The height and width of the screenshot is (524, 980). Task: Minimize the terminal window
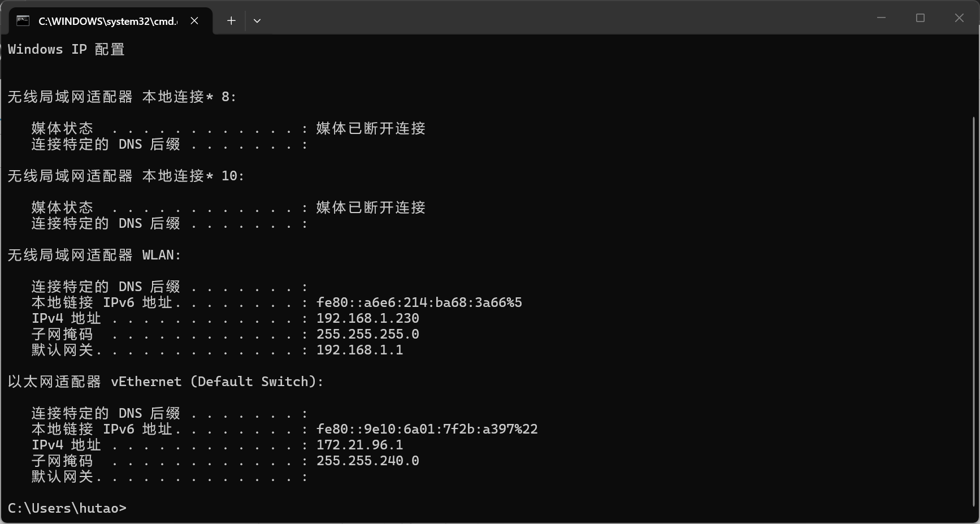coord(881,18)
